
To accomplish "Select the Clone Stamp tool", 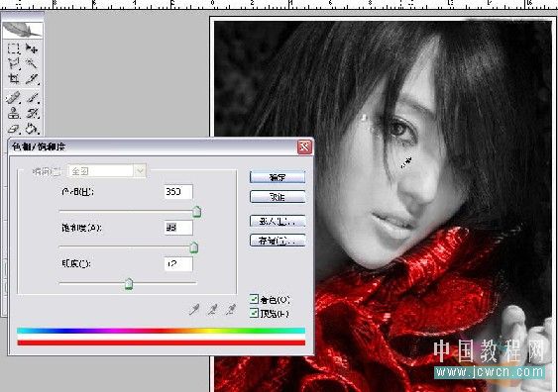I will click(x=14, y=114).
